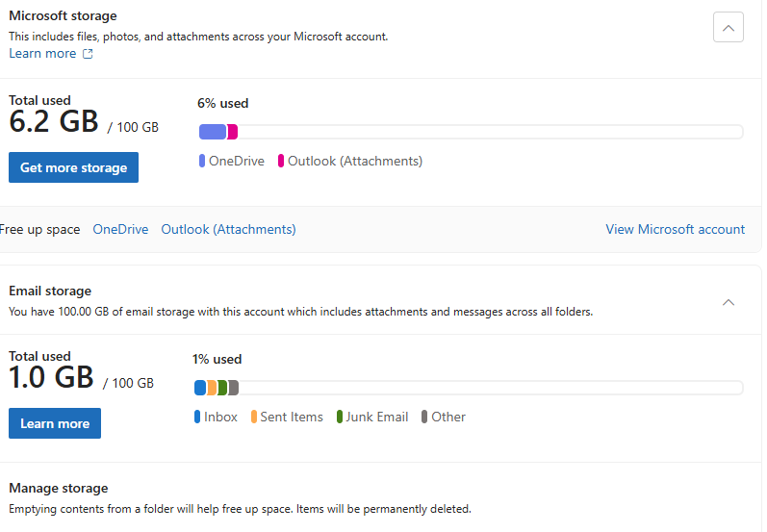Open View Microsoft account link
The width and height of the screenshot is (767, 532).
[675, 229]
